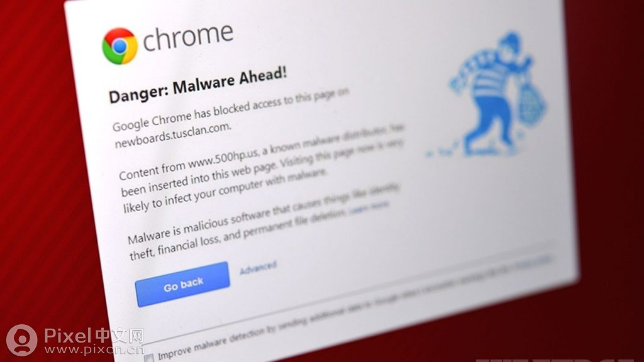Click the blue Go back button
644x362 pixels.
click(182, 285)
